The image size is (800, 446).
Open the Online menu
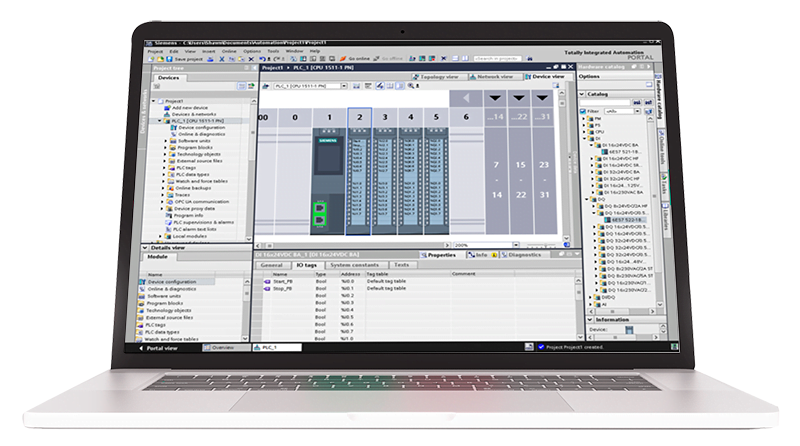point(230,51)
